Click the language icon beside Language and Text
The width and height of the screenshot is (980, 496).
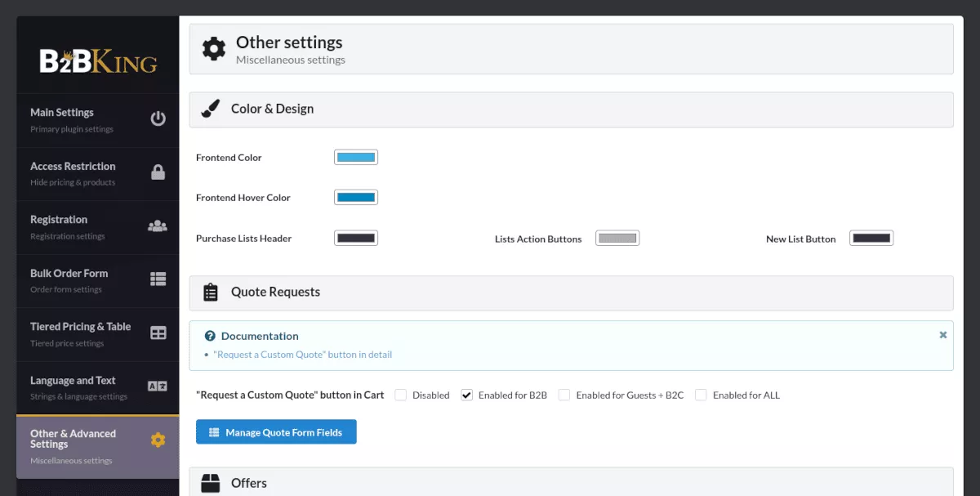[x=158, y=387]
